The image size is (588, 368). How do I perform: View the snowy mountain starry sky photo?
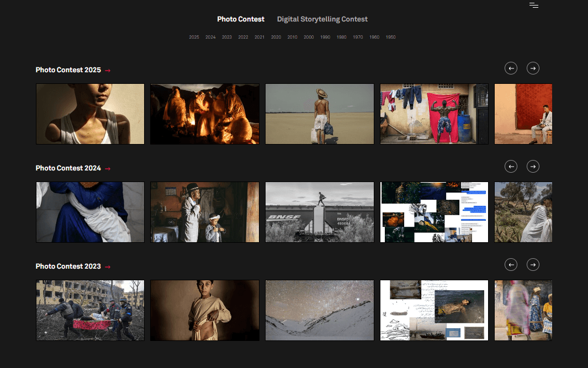point(320,311)
